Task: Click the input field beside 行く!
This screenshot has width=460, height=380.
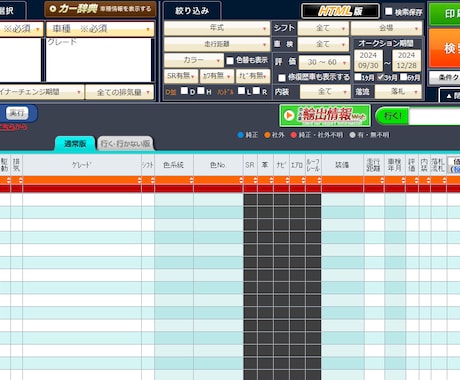Action: click(x=434, y=117)
